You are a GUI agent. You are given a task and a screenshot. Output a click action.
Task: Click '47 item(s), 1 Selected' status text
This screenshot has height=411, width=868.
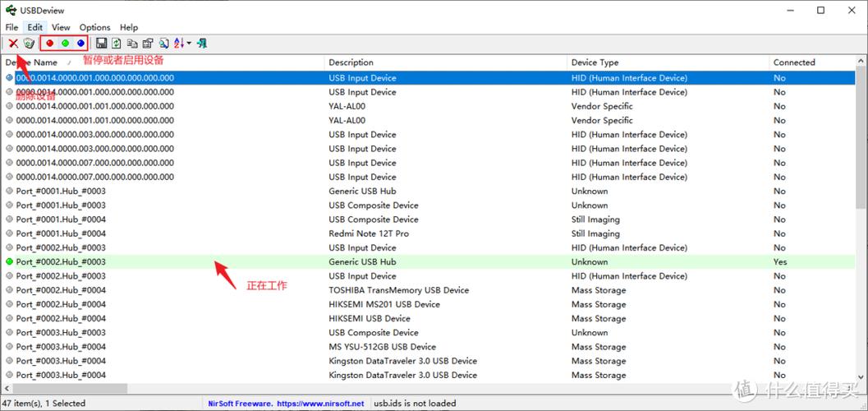[x=44, y=404]
